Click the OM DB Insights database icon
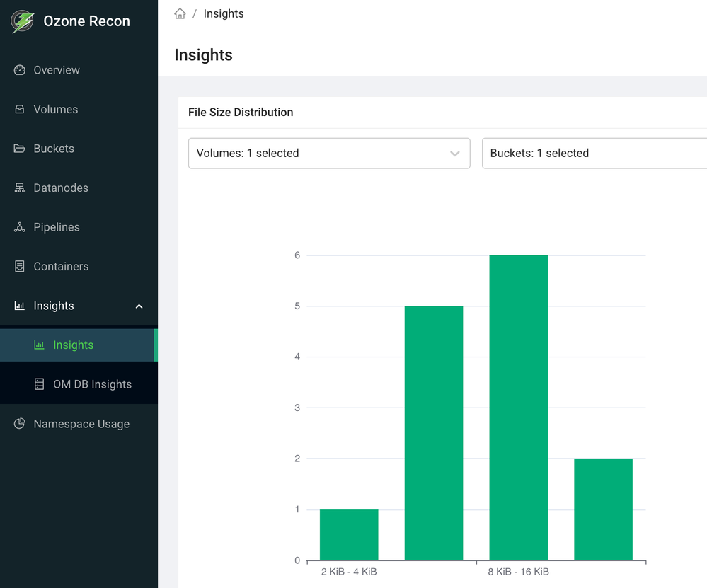 [x=40, y=384]
